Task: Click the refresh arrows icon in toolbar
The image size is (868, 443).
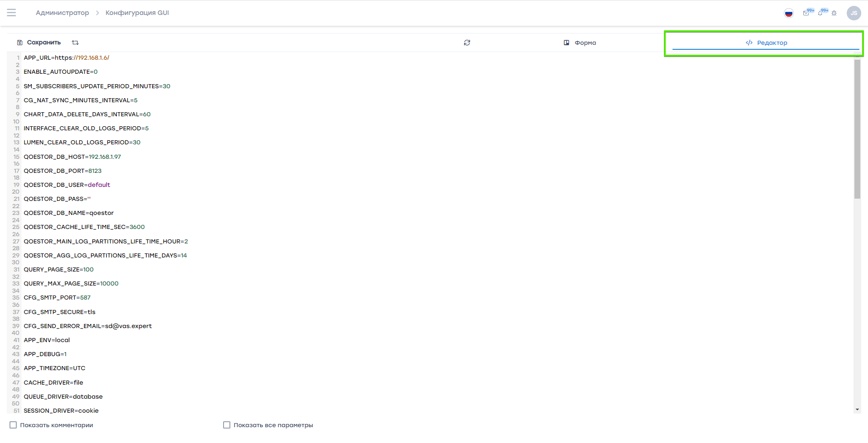Action: (x=467, y=43)
